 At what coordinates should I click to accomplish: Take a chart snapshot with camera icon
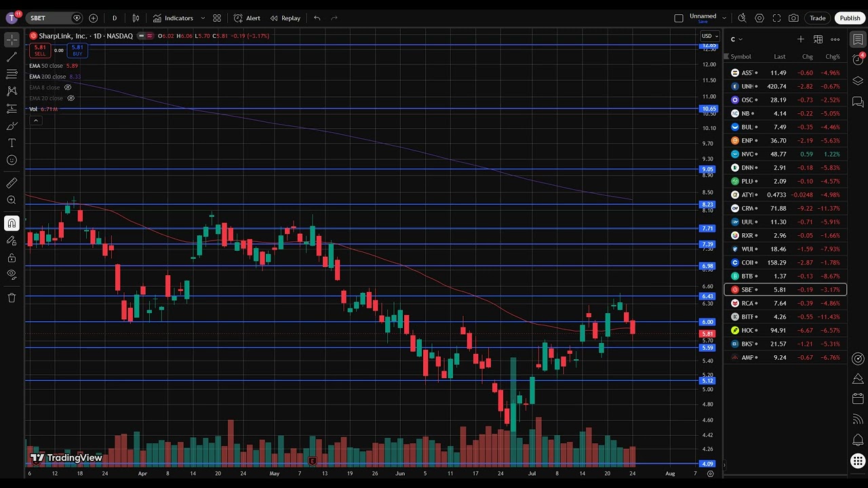(793, 18)
